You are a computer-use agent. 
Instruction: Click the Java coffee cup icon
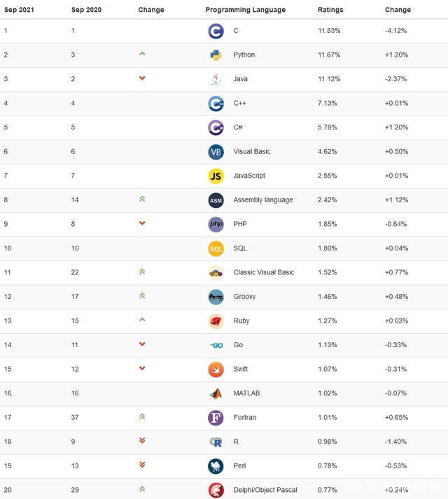(216, 79)
